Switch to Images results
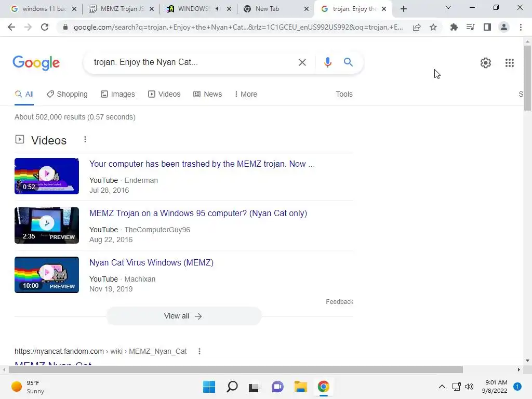 [x=118, y=95]
